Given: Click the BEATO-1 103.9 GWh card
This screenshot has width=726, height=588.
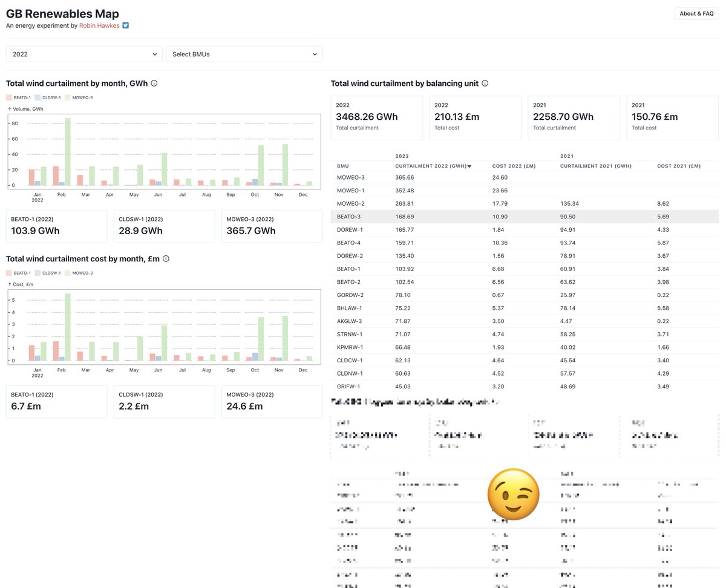Looking at the screenshot, I should click(56, 226).
